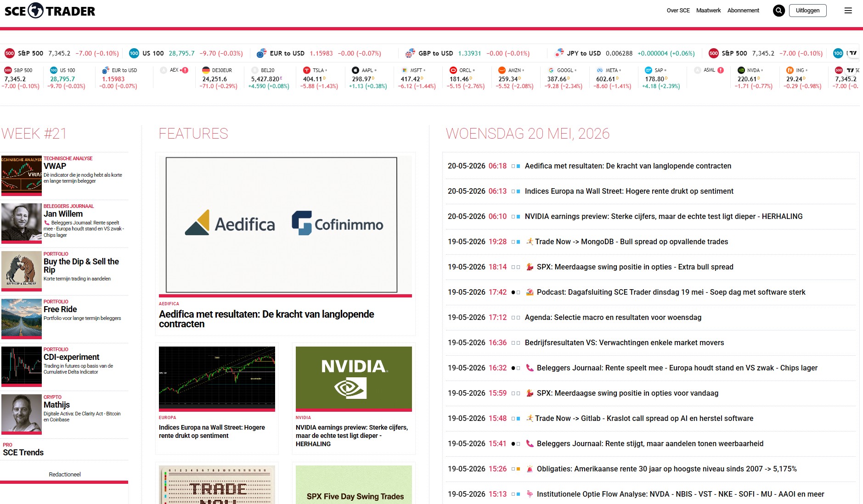
Task: Open CDI-experiment portfolio link
Action: [71, 357]
